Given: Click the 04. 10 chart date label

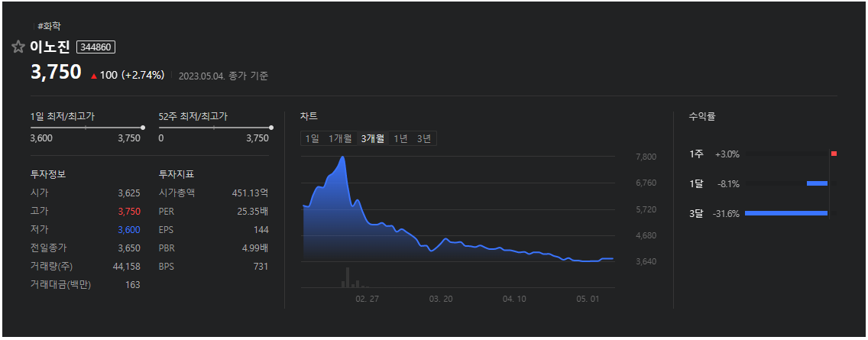Looking at the screenshot, I should pyautogui.click(x=515, y=299).
